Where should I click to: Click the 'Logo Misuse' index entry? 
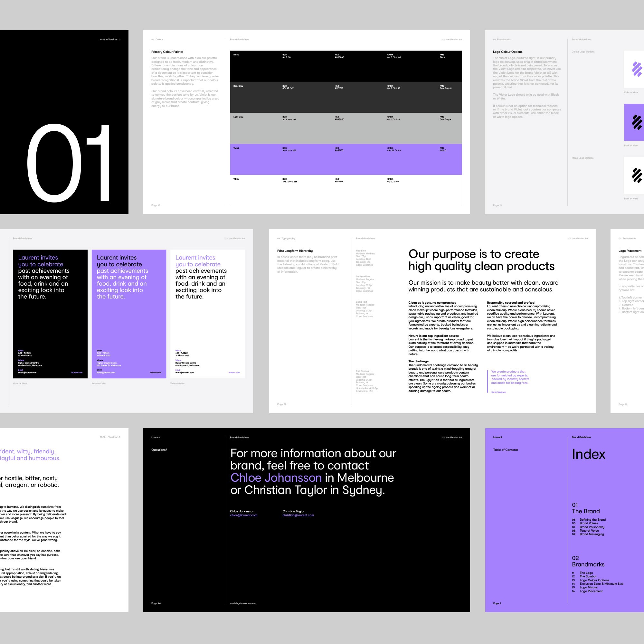[588, 587]
